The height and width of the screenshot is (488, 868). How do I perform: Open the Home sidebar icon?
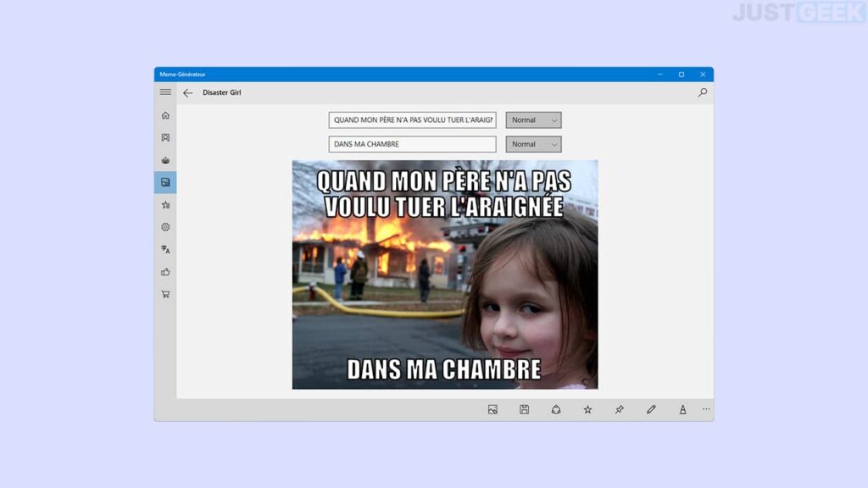(165, 115)
